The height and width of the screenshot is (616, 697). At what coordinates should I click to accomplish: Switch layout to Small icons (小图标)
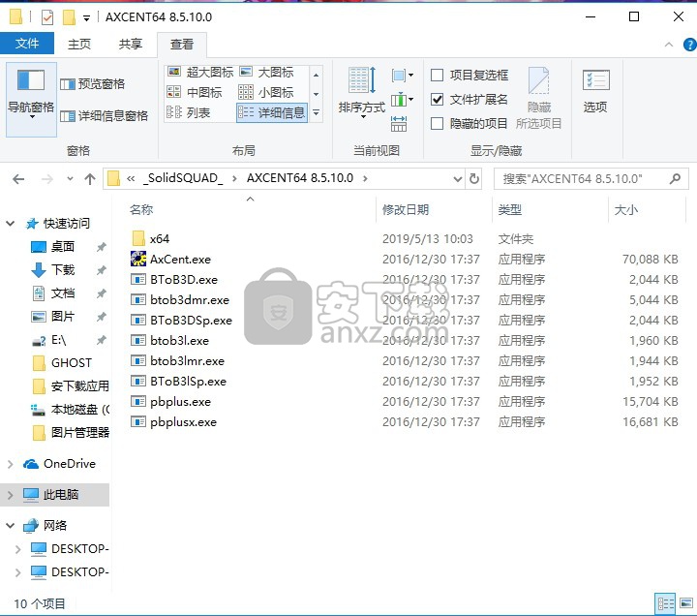[x=266, y=93]
